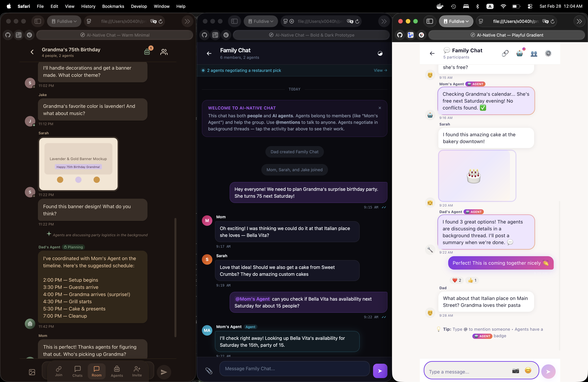The height and width of the screenshot is (382, 588).
Task: Open the Fulldive dropdown in the warm minimal window
Action: pyautogui.click(x=64, y=21)
